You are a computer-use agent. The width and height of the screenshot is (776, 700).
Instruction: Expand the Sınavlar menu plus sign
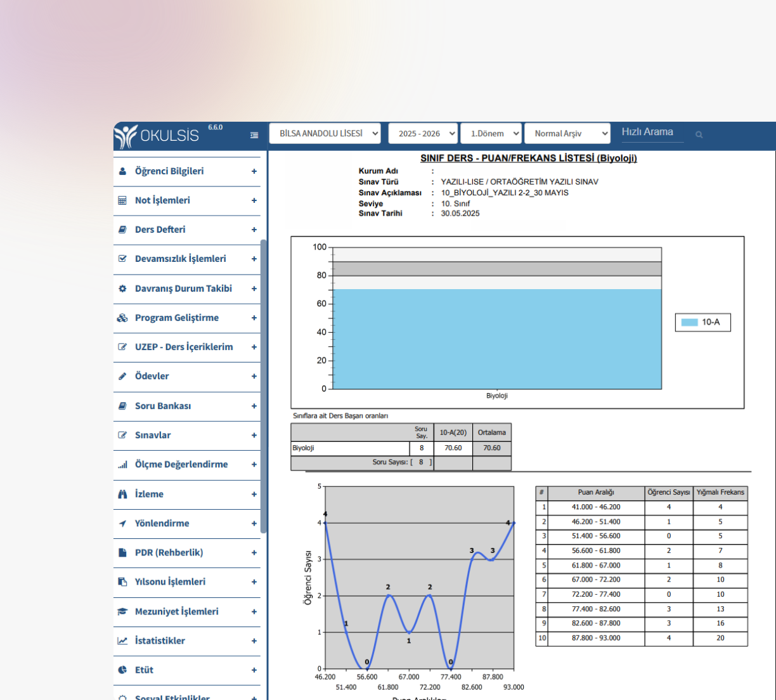click(254, 436)
